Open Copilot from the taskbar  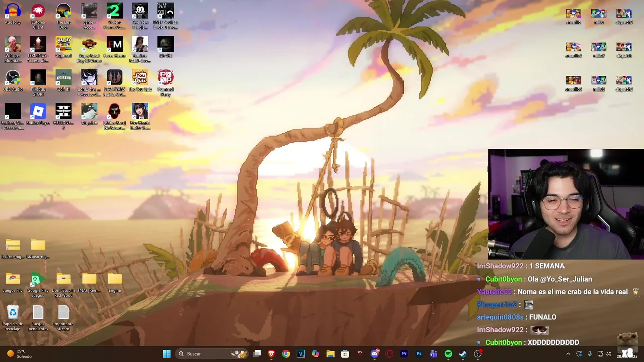click(x=315, y=354)
